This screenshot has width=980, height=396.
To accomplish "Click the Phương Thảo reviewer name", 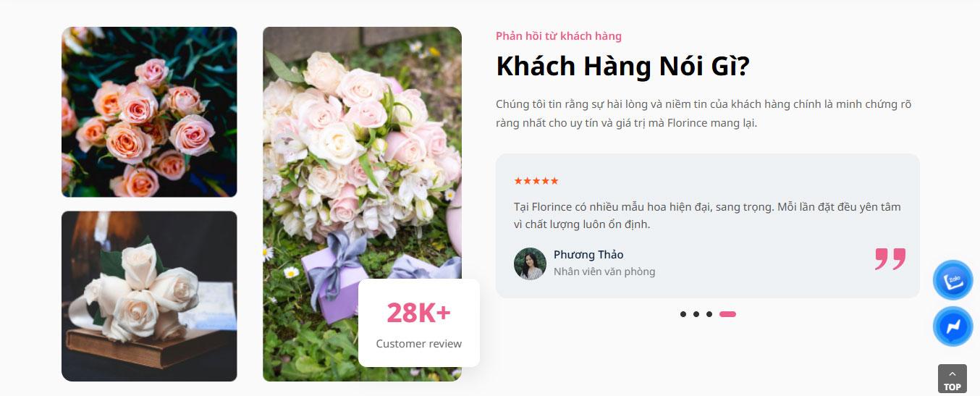I will tap(588, 255).
